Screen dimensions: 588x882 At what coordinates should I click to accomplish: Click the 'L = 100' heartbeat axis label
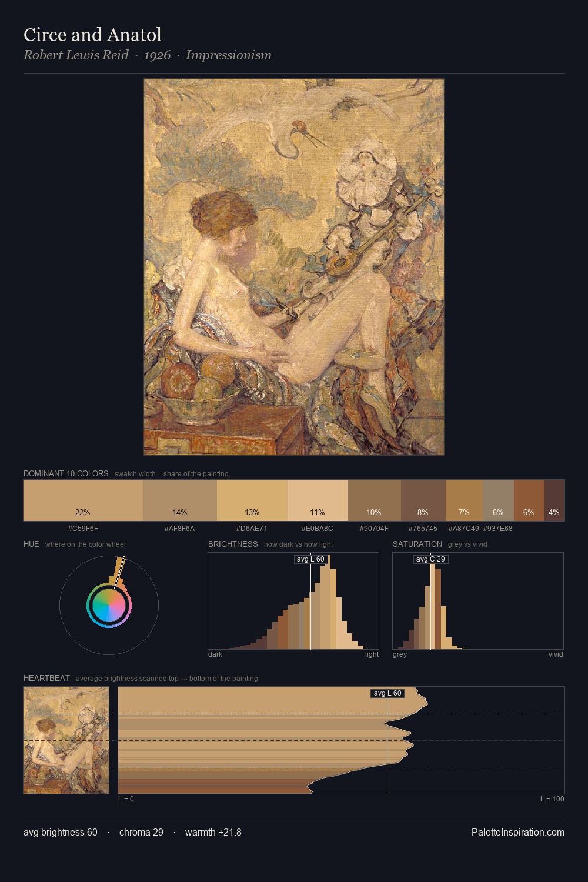[x=552, y=799]
